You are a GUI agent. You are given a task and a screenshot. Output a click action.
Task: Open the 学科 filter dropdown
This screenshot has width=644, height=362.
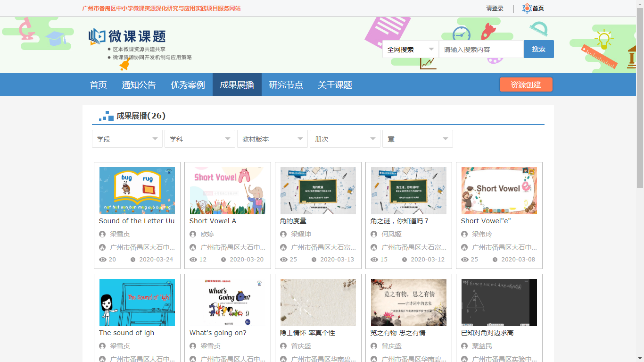point(200,139)
